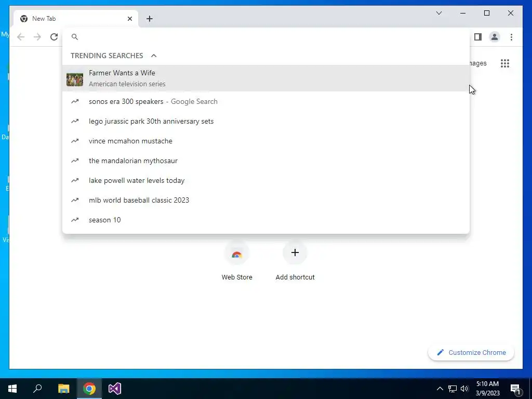532x399 pixels.
Task: Select the New Tab tab
Action: pos(76,19)
